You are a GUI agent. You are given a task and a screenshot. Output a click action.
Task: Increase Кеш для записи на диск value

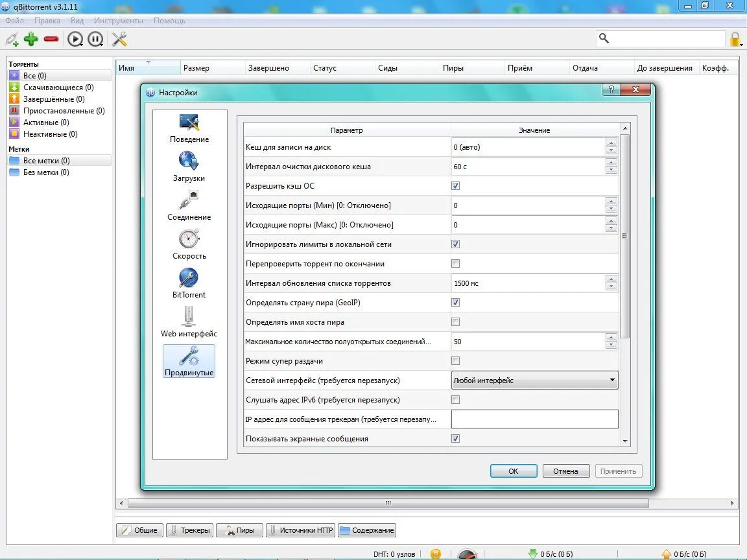click(x=611, y=143)
